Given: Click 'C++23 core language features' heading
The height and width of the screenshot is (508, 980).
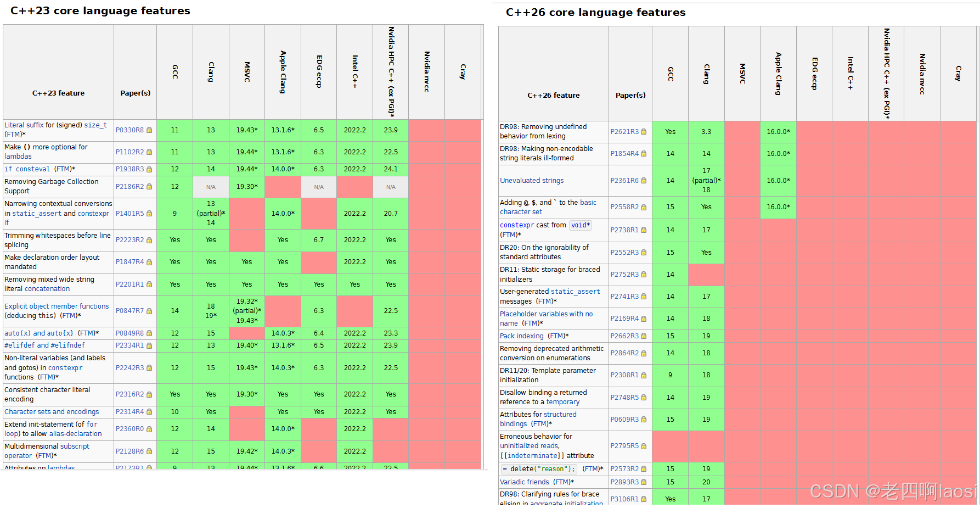Looking at the screenshot, I should tap(100, 10).
